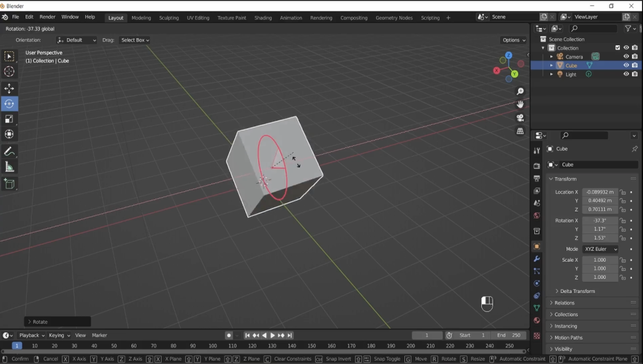Open the Object Constraints tab

537,295
